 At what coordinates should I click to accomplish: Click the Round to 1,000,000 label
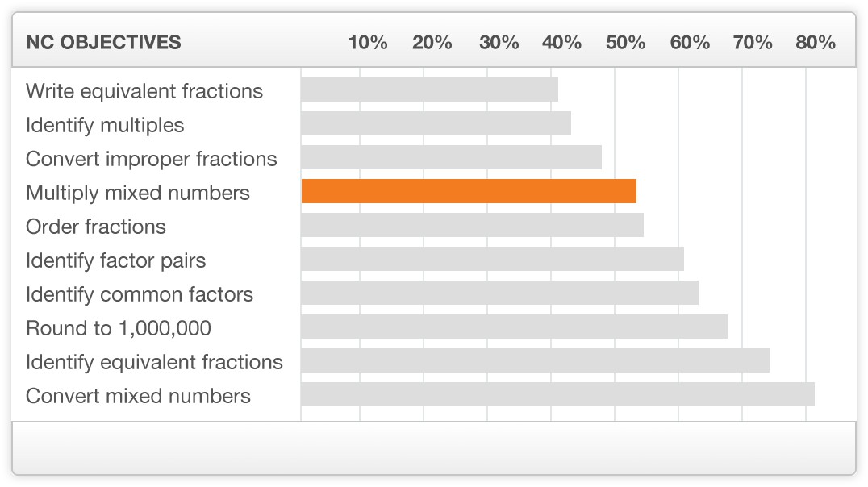tap(119, 328)
